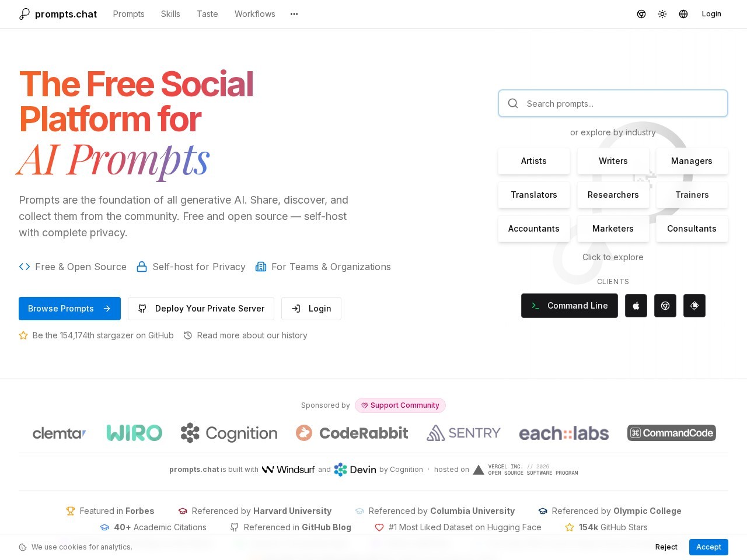This screenshot has width=747, height=560.
Task: Click the star icon beside GitHub stargazer text
Action: coord(23,335)
